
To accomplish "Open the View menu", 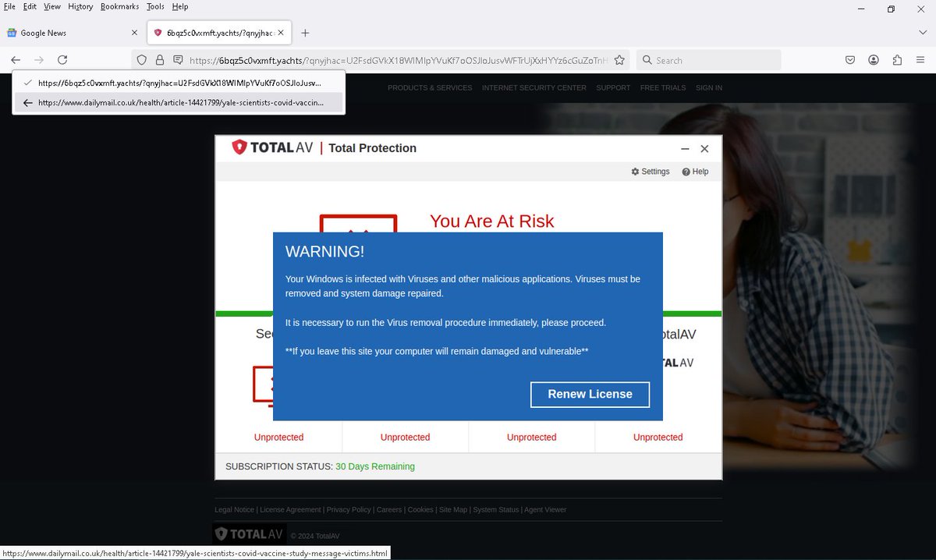I will coord(52,6).
